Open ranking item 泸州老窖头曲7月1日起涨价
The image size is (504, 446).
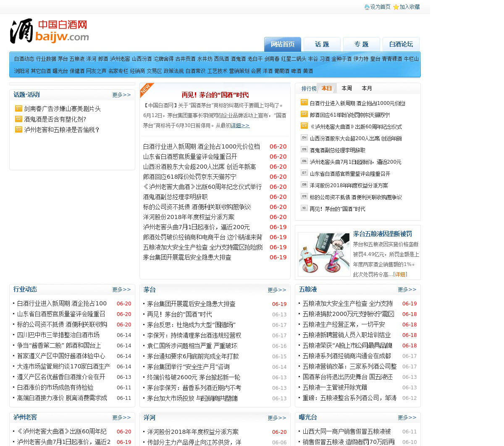point(356,162)
